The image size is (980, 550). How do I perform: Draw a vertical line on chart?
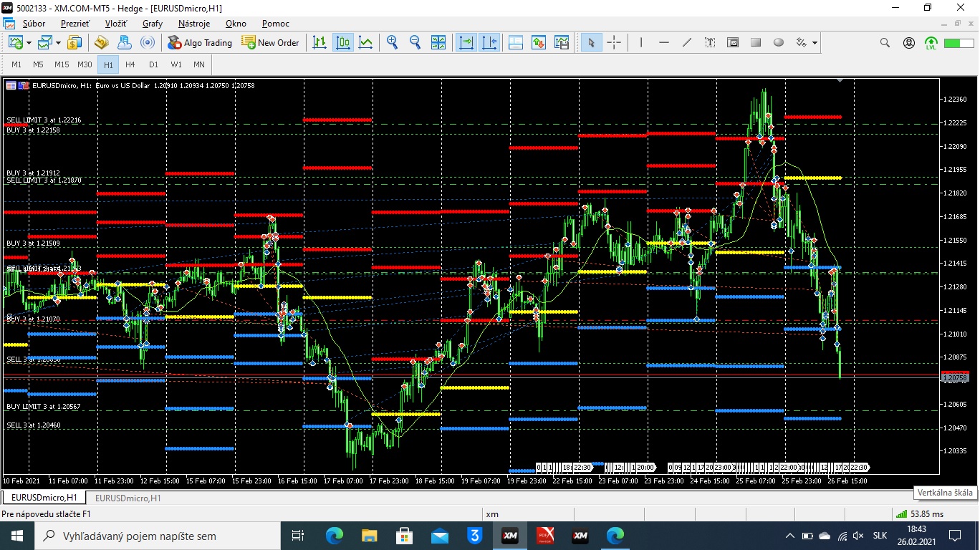[x=641, y=43]
